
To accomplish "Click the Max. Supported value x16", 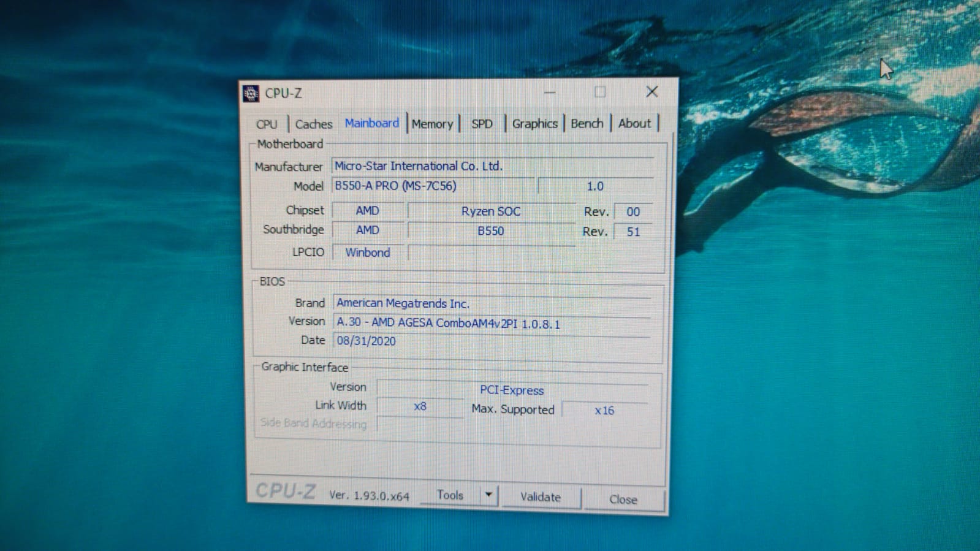I will 604,411.
